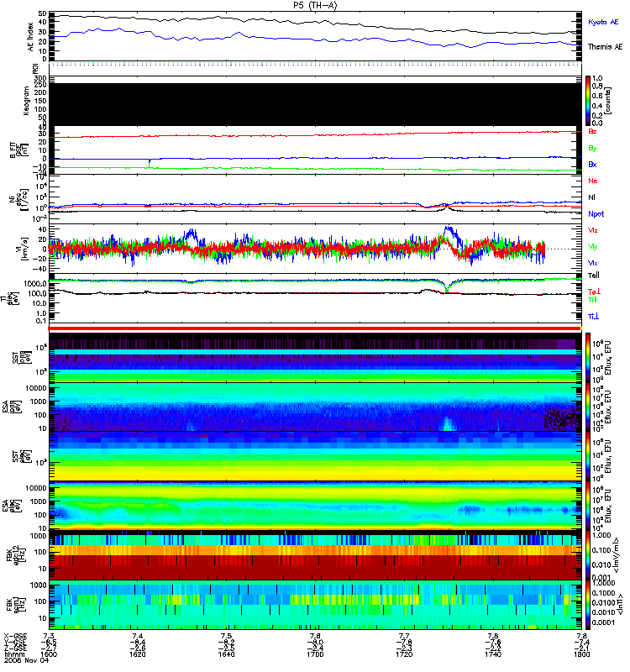Click the Keogram counts color bar

pos(587,101)
